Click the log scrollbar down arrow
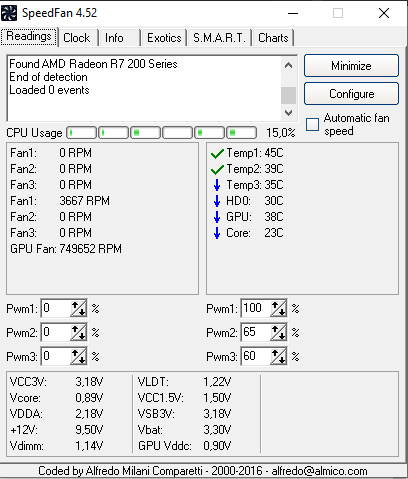Screen dimensions: 408x479 289,113
